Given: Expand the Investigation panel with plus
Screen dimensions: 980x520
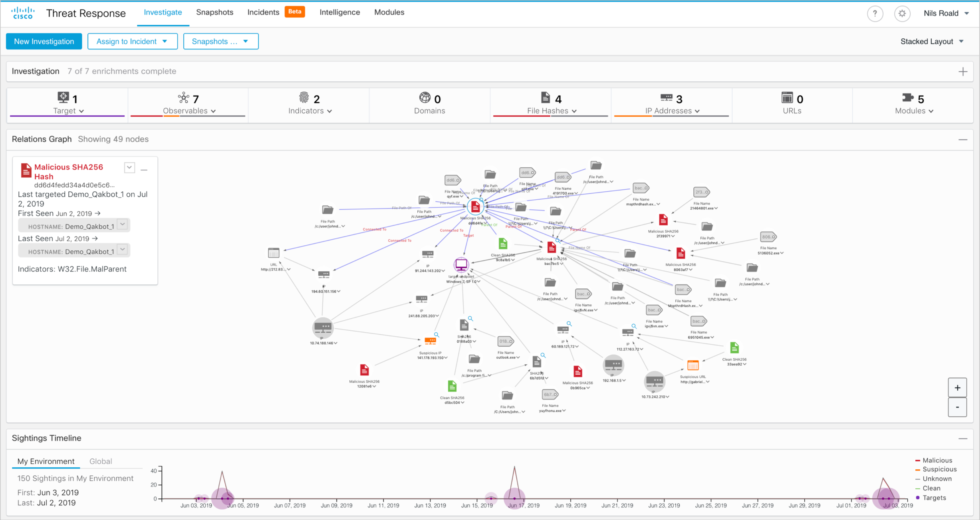Looking at the screenshot, I should (963, 71).
